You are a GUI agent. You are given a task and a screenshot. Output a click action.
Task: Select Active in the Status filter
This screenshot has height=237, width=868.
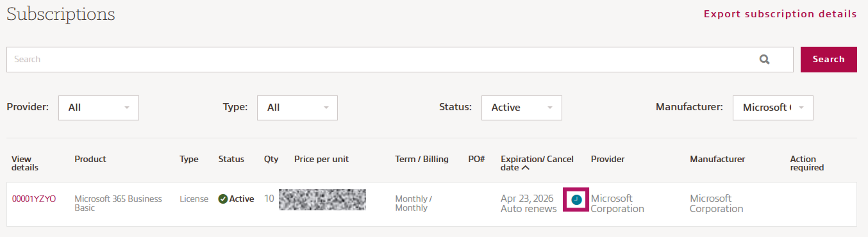pyautogui.click(x=522, y=107)
